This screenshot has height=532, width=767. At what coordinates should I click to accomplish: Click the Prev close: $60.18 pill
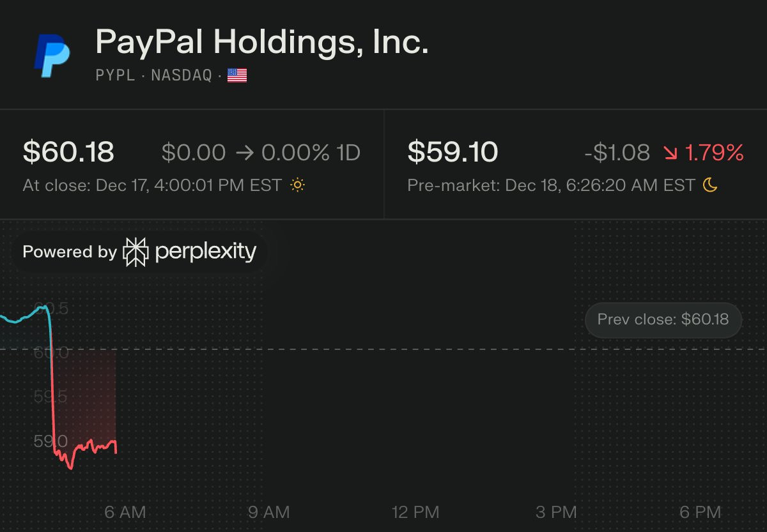click(x=663, y=319)
